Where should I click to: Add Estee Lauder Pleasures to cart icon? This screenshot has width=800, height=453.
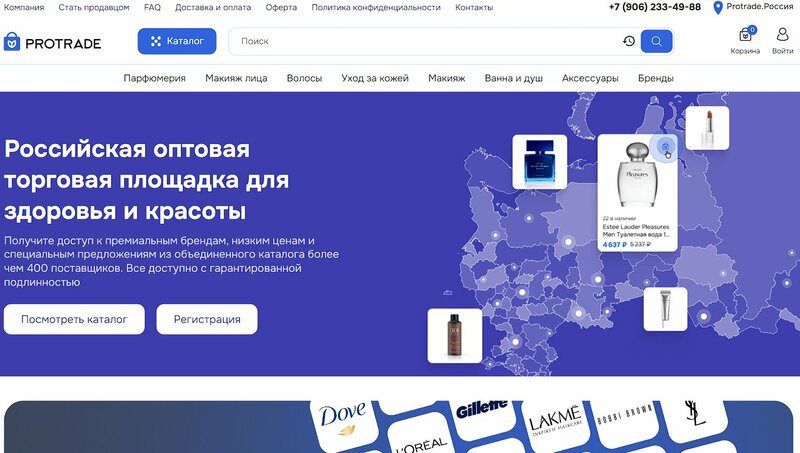(x=665, y=147)
